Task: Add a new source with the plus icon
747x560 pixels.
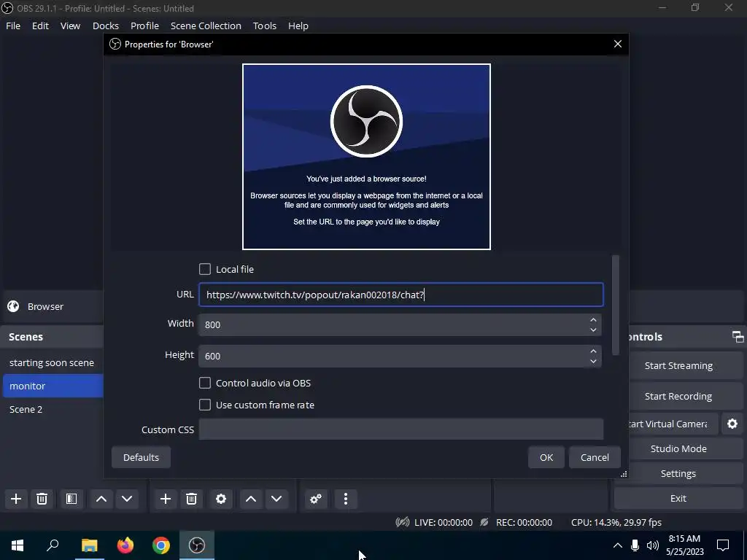Action: click(x=166, y=499)
